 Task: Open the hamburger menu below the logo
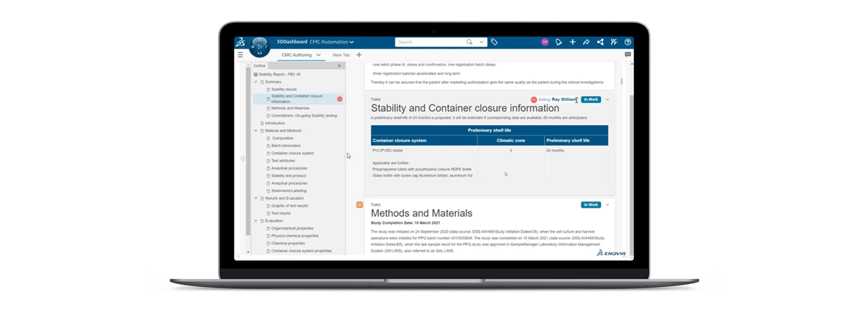coord(240,55)
